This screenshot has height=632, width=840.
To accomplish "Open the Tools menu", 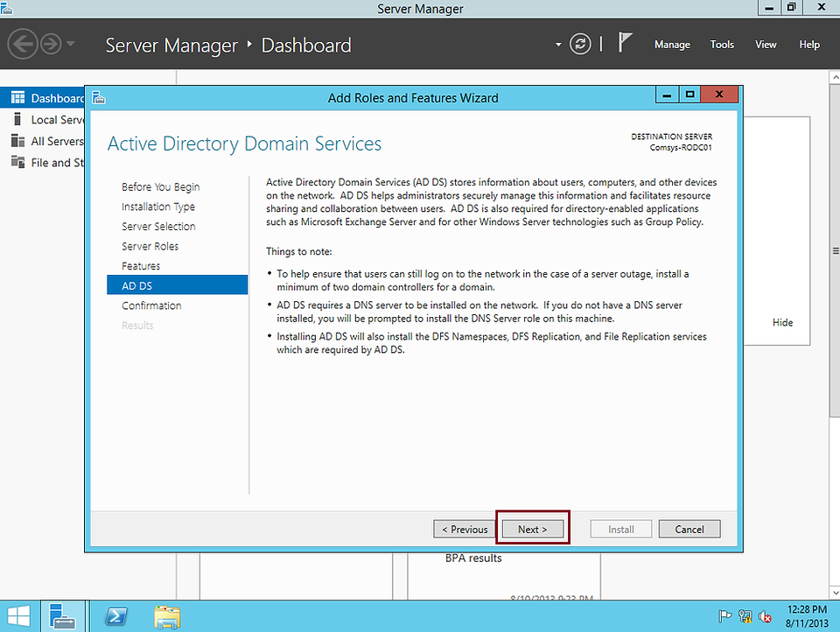I will (x=722, y=45).
